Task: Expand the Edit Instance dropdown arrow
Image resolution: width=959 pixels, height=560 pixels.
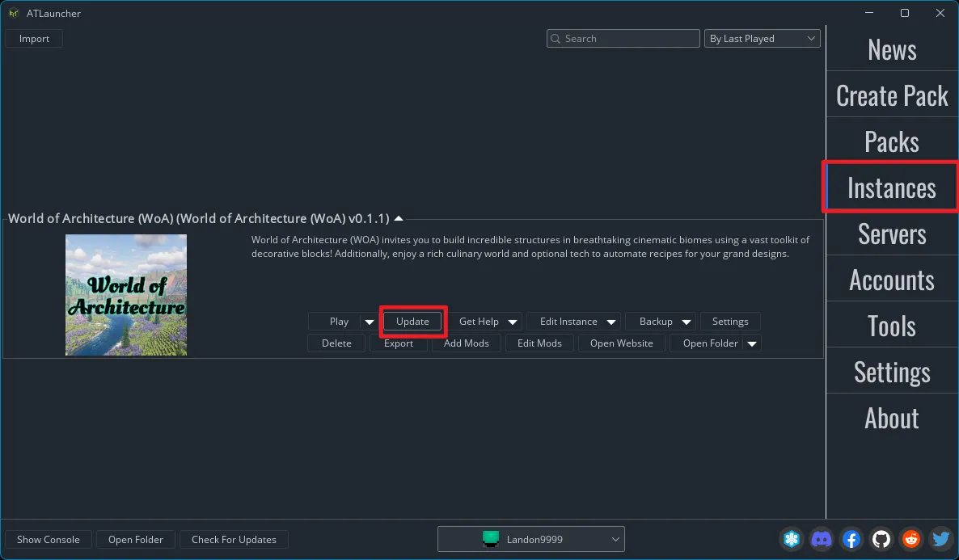Action: click(x=611, y=322)
